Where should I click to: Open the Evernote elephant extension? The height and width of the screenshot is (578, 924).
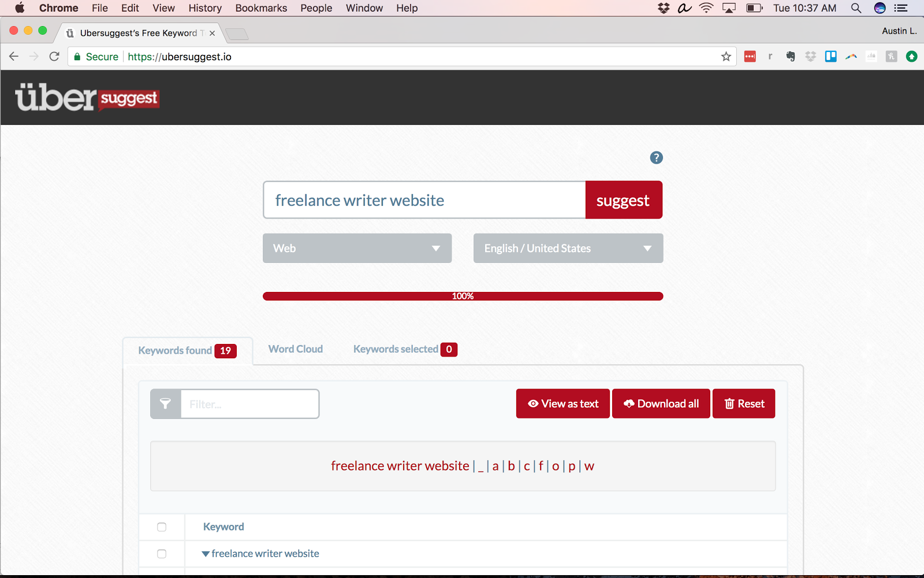pos(791,56)
